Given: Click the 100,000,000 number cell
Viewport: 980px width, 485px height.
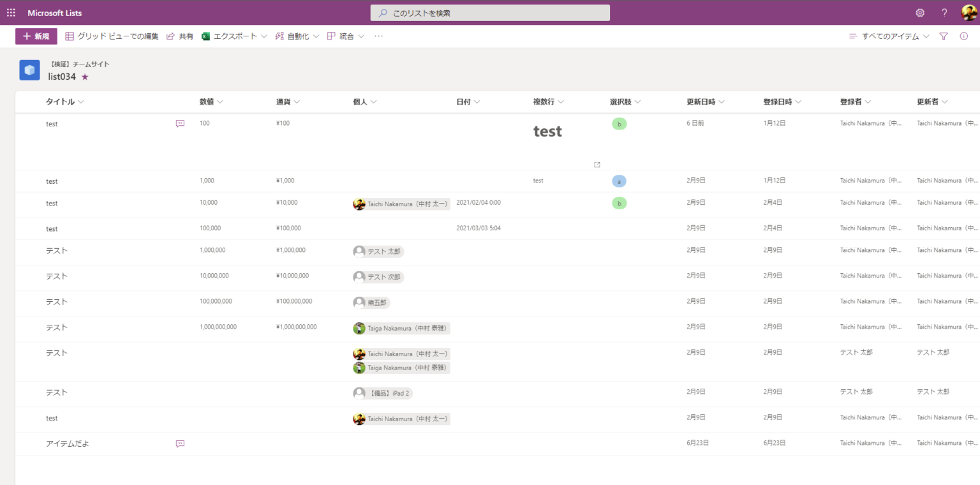Looking at the screenshot, I should pos(216,301).
